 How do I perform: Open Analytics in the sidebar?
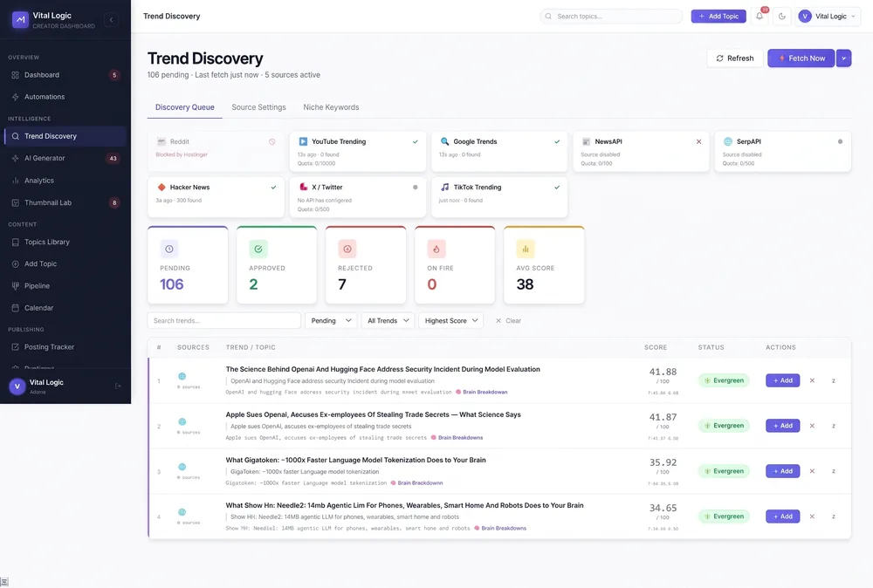[x=65, y=181]
